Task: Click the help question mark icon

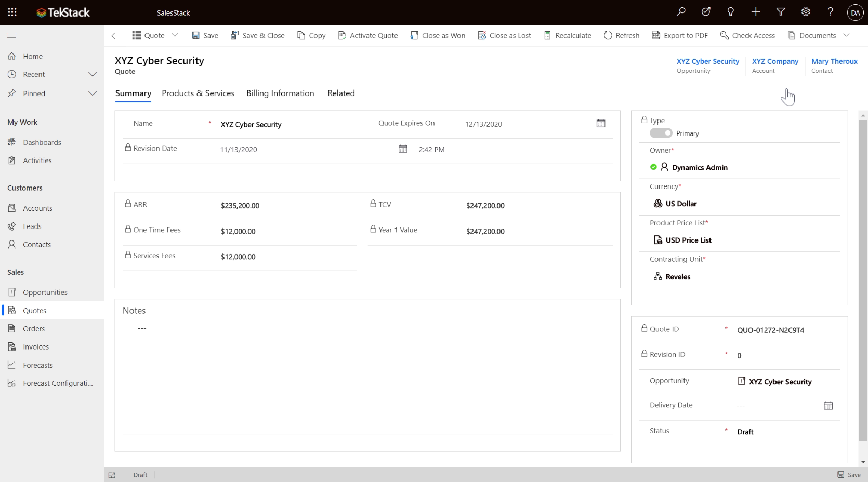Action: pos(831,12)
